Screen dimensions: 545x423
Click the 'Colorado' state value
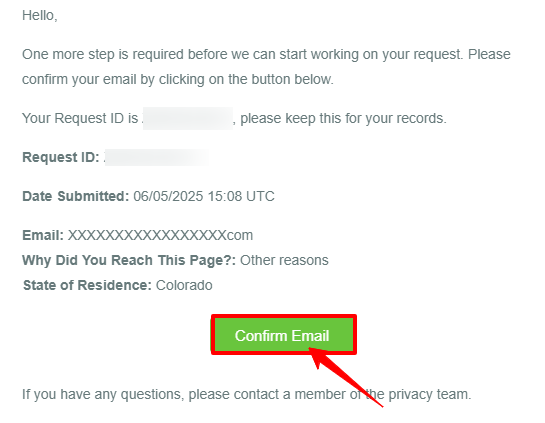click(184, 285)
